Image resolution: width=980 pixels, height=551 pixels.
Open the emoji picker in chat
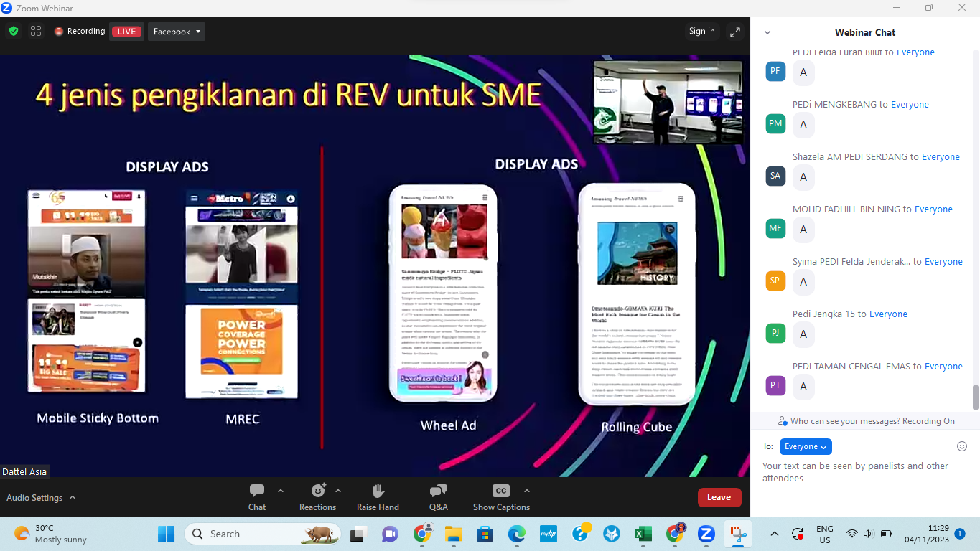point(962,446)
